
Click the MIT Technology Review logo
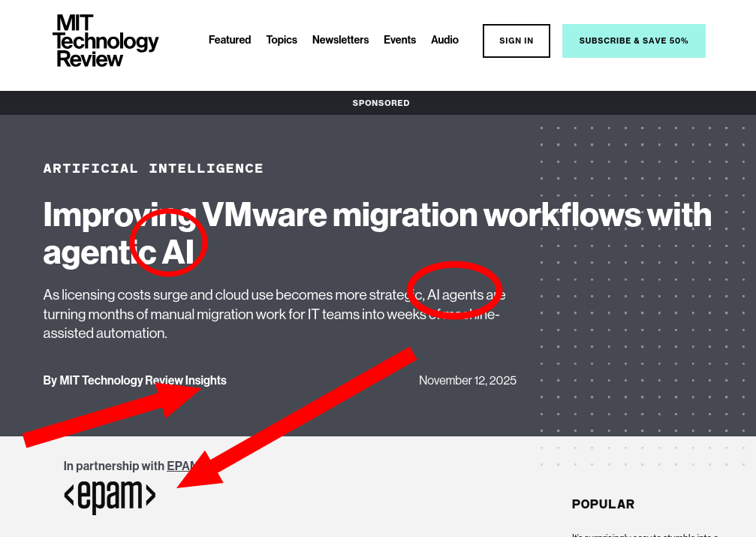coord(105,41)
